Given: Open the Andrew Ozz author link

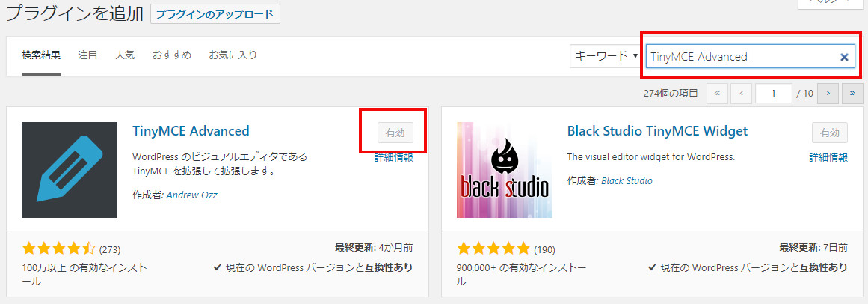Looking at the screenshot, I should [x=191, y=195].
